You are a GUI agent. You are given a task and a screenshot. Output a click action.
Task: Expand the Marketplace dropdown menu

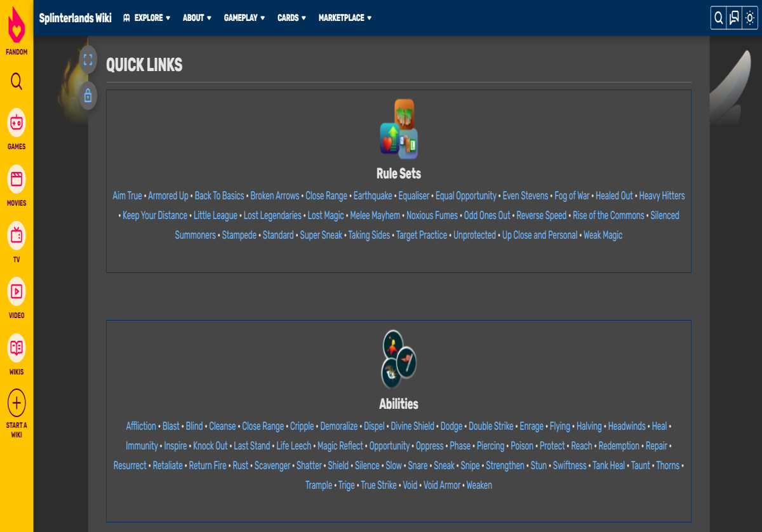(x=345, y=18)
